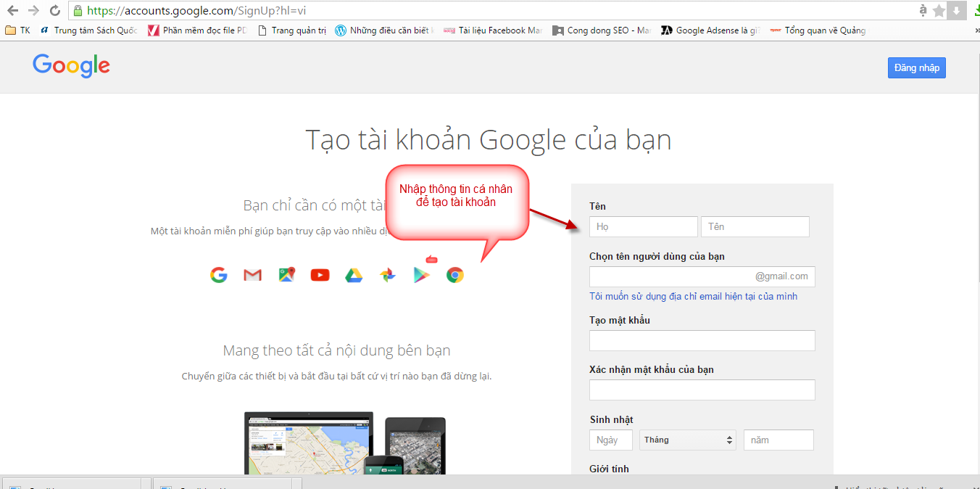Click the colorful Google G search icon
The image size is (980, 489).
(219, 274)
